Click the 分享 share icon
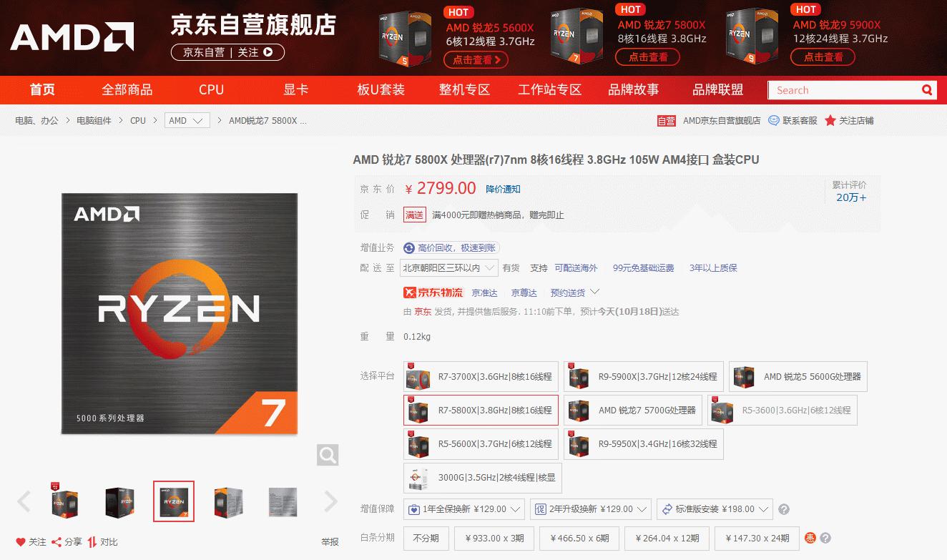 57,542
